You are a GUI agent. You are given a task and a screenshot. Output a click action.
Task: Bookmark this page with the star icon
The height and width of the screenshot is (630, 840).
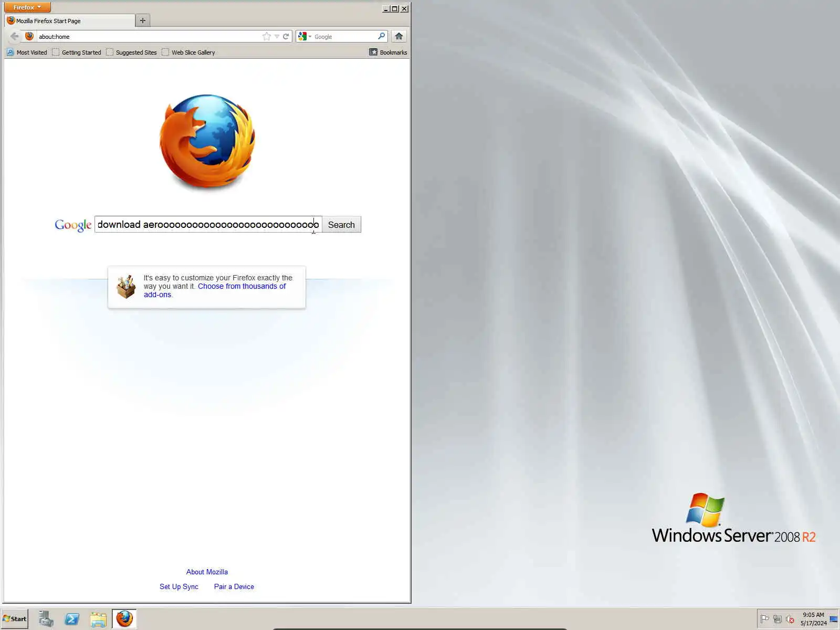click(x=267, y=36)
